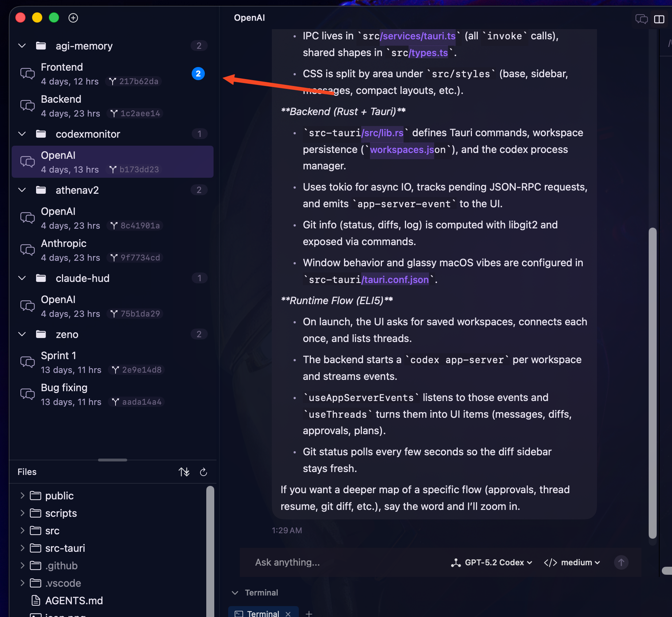
Task: Close the Terminal tab
Action: [288, 614]
